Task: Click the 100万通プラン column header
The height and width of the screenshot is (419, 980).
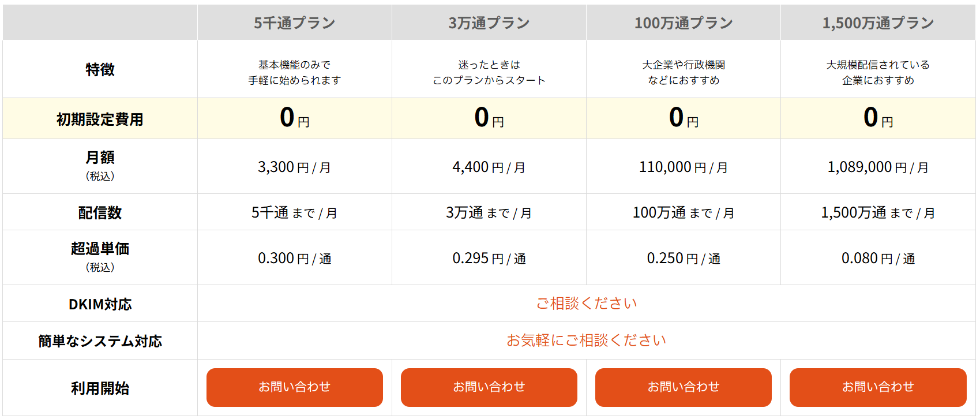Action: point(683,23)
